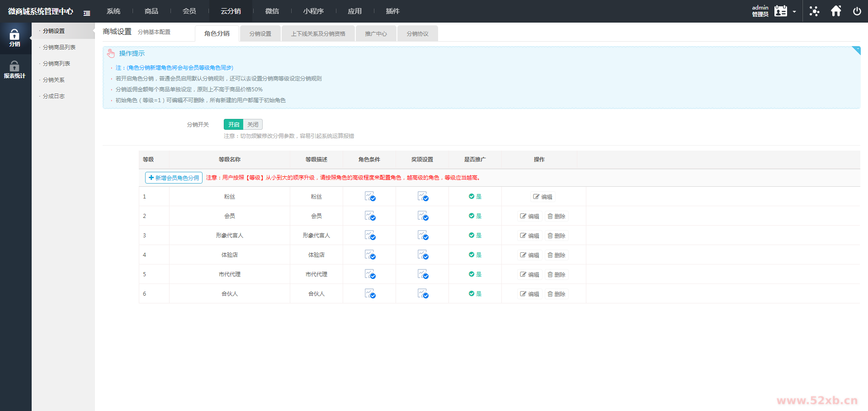The image size is (868, 411).
Task: Collapse sidebar using the menu toggle icon
Action: click(x=87, y=13)
